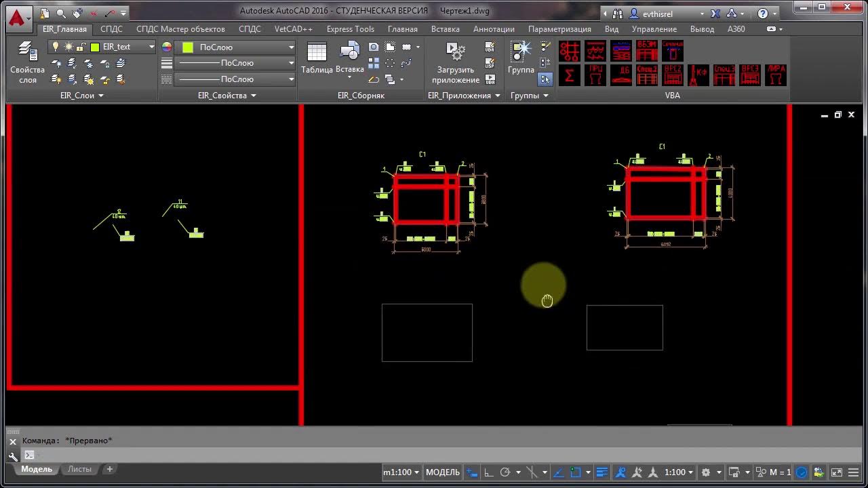Click the new drawing quick access icon
This screenshot has width=868, height=488.
pyautogui.click(x=45, y=13)
